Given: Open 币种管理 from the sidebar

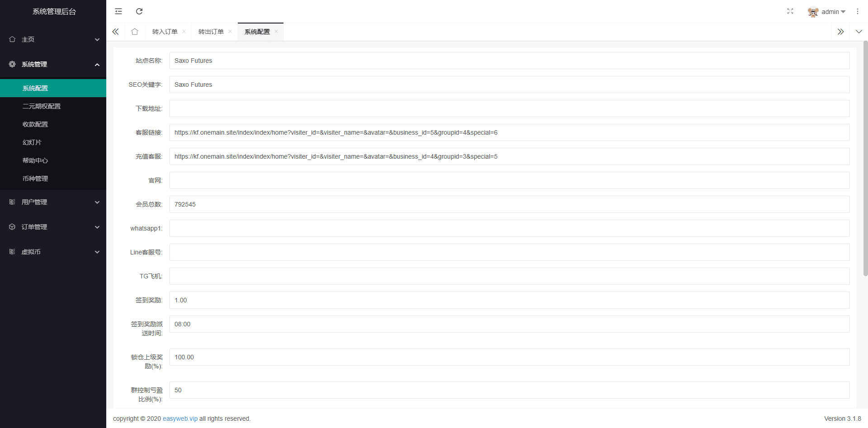Looking at the screenshot, I should click(x=35, y=179).
